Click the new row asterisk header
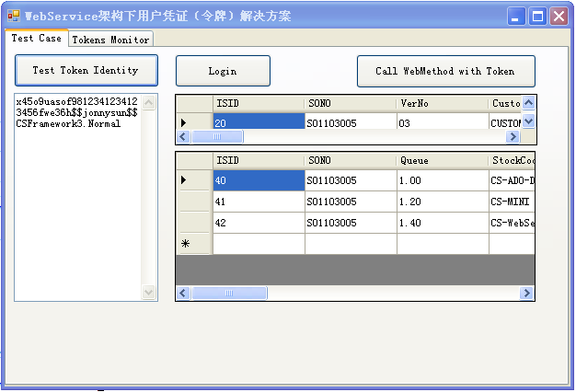Image resolution: width=576 pixels, height=392 pixels. [193, 244]
